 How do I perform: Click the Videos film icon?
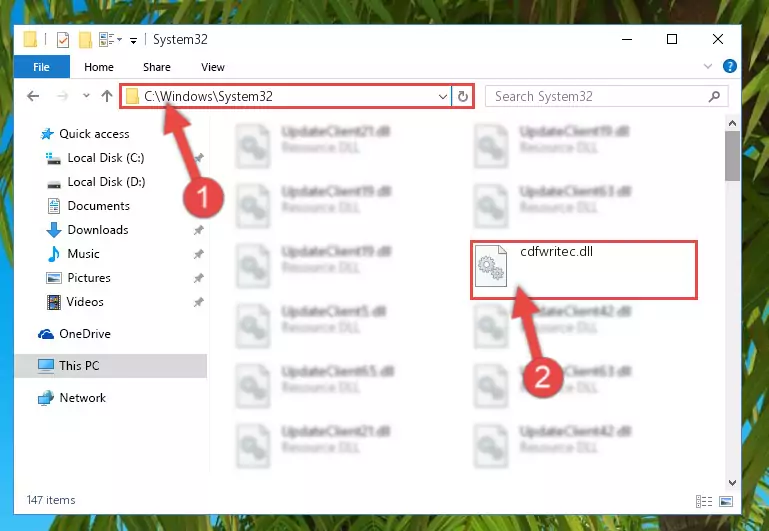pyautogui.click(x=53, y=302)
